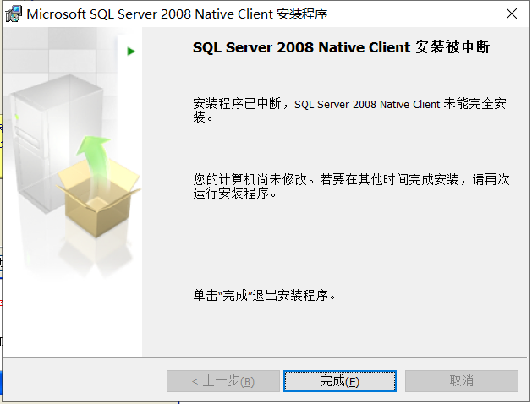Close the SQL Server Native Client installer window
Image resolution: width=532 pixels, height=404 pixels.
[512, 14]
